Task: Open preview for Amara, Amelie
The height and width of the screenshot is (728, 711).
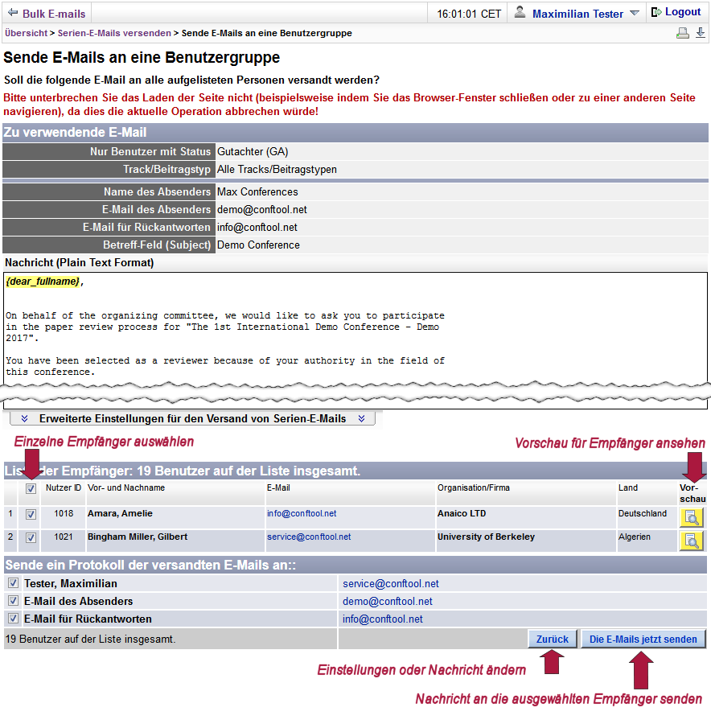Action: (691, 517)
